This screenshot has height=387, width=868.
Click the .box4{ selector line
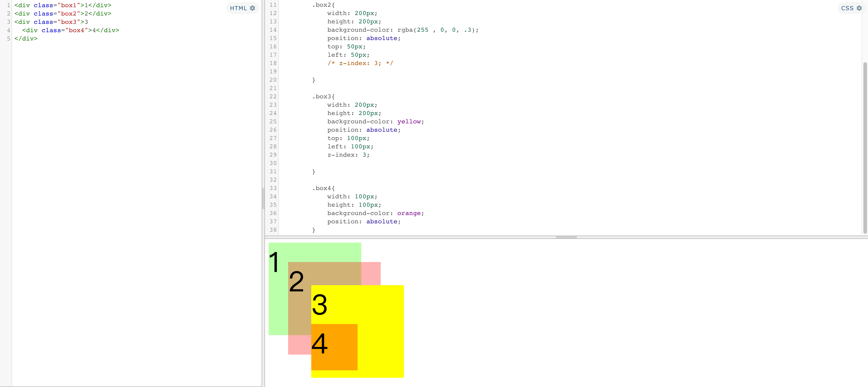(323, 188)
